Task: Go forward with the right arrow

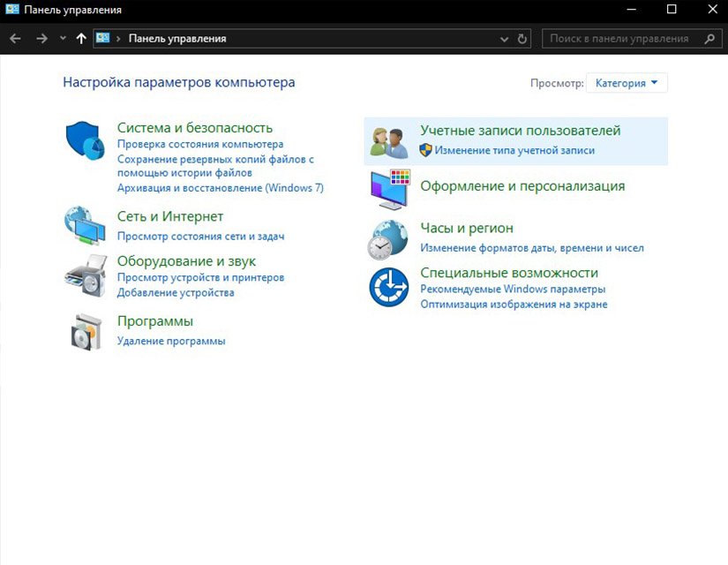Action: 41,39
